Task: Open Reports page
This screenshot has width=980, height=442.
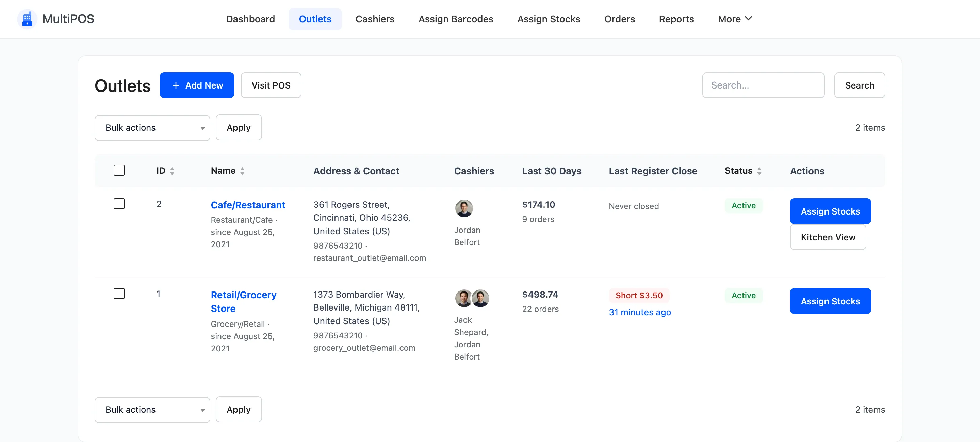Action: pos(676,19)
